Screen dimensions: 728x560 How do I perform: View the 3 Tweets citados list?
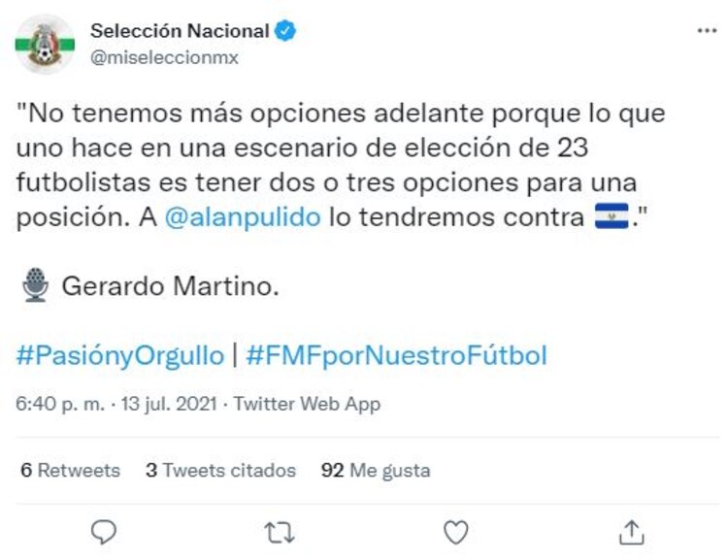click(x=220, y=471)
